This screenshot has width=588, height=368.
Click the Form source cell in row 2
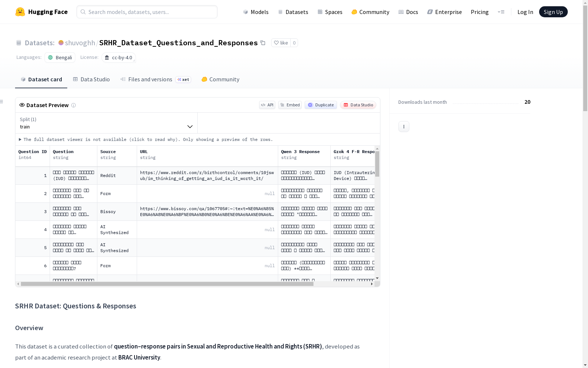(x=117, y=194)
